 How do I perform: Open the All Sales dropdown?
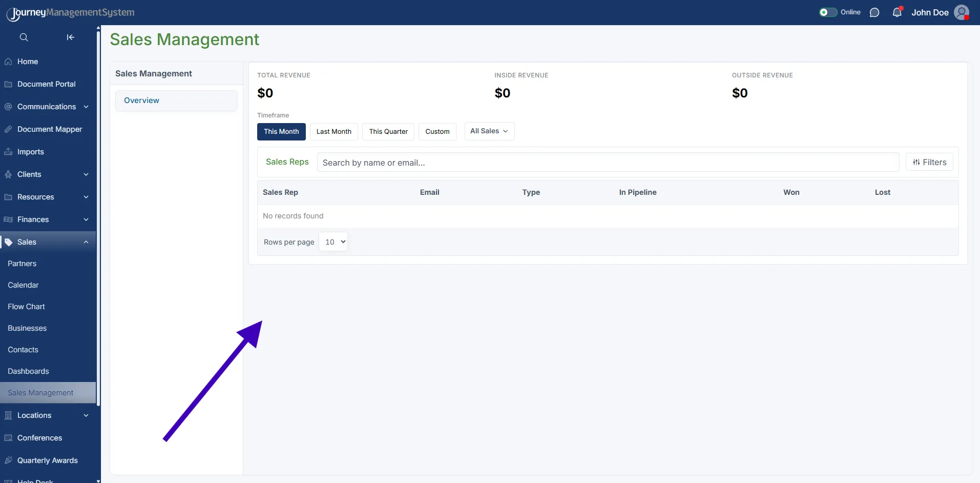489,131
